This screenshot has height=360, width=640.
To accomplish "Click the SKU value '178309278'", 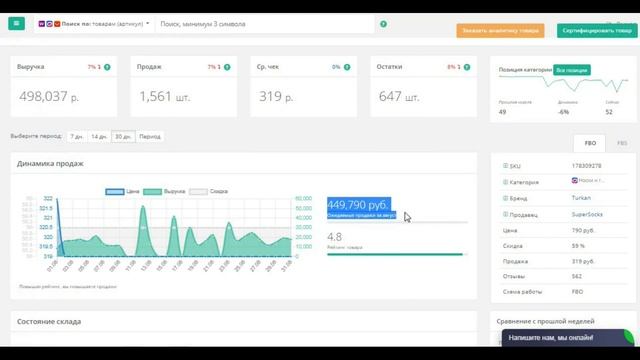I will 586,166.
